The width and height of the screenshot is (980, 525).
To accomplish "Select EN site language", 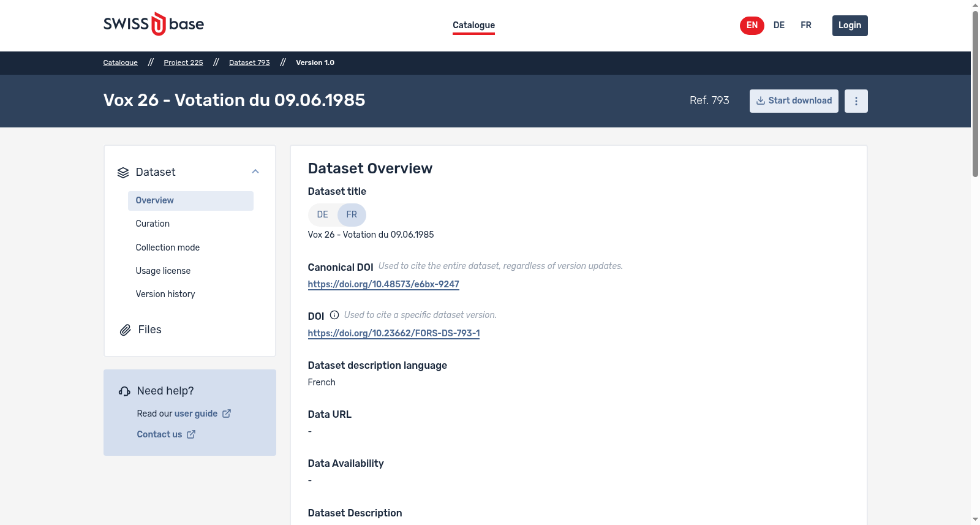I will (752, 26).
